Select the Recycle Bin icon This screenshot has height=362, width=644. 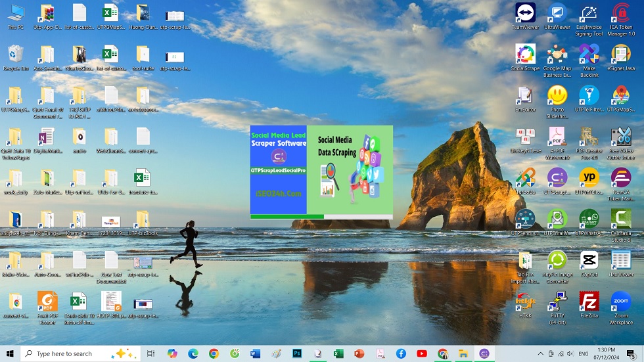point(16,55)
